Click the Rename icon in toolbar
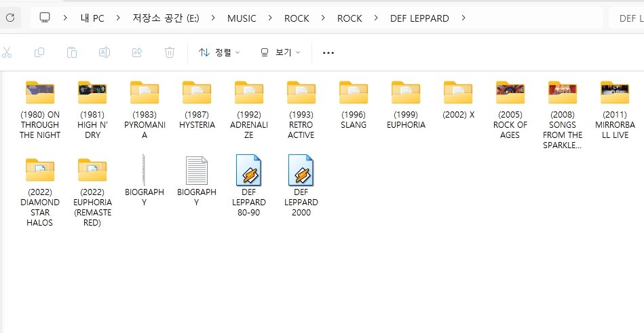 (x=105, y=52)
